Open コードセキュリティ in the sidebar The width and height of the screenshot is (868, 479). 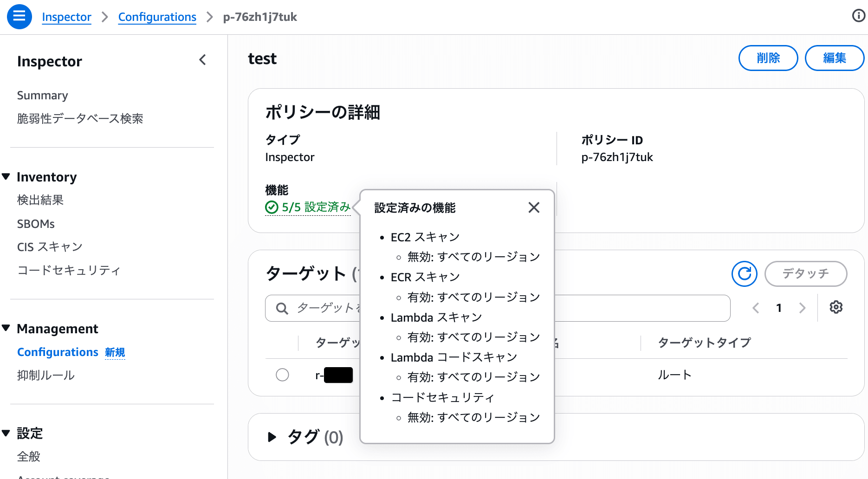point(69,270)
